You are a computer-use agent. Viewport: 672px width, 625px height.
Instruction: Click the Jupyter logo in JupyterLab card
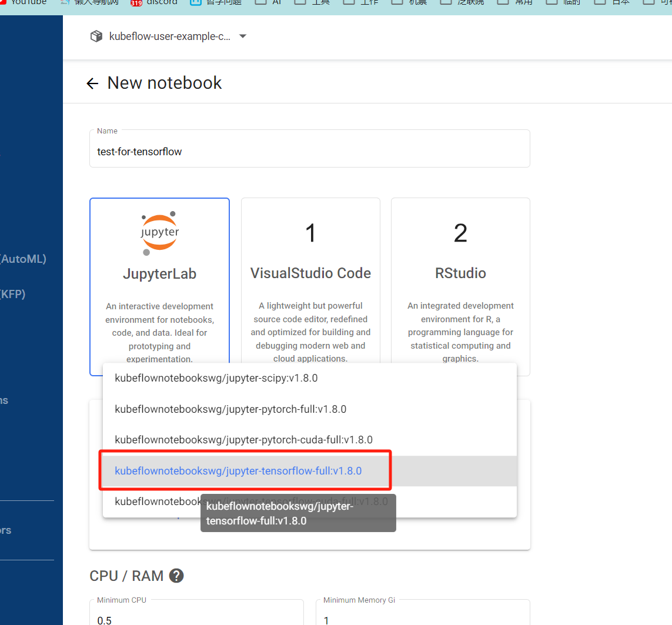[159, 233]
